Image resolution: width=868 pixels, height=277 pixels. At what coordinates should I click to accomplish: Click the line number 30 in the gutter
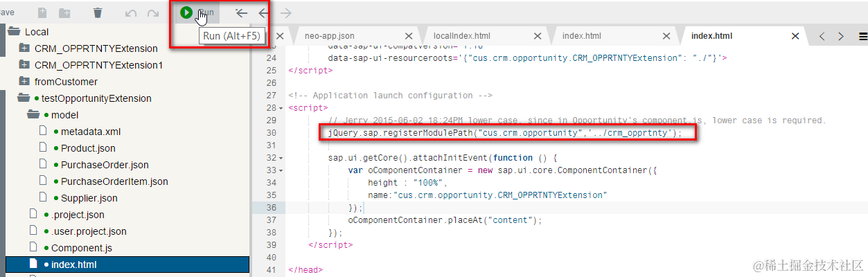[x=270, y=133]
